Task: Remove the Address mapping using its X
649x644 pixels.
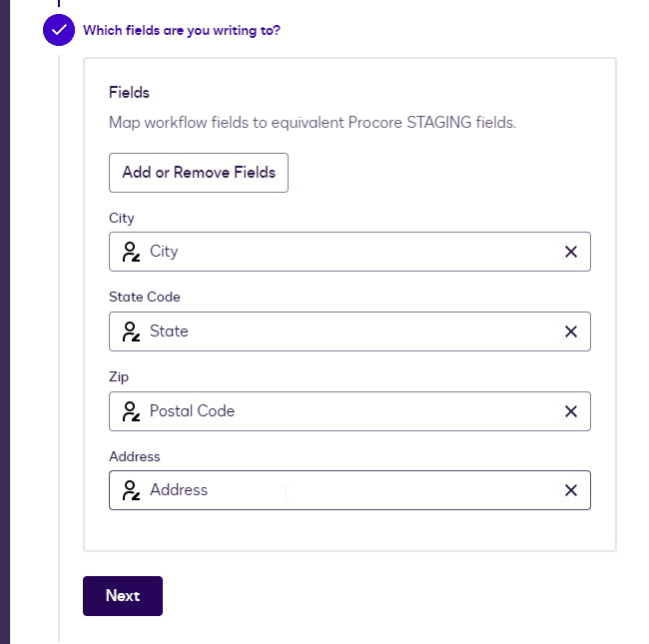Action: (x=571, y=490)
